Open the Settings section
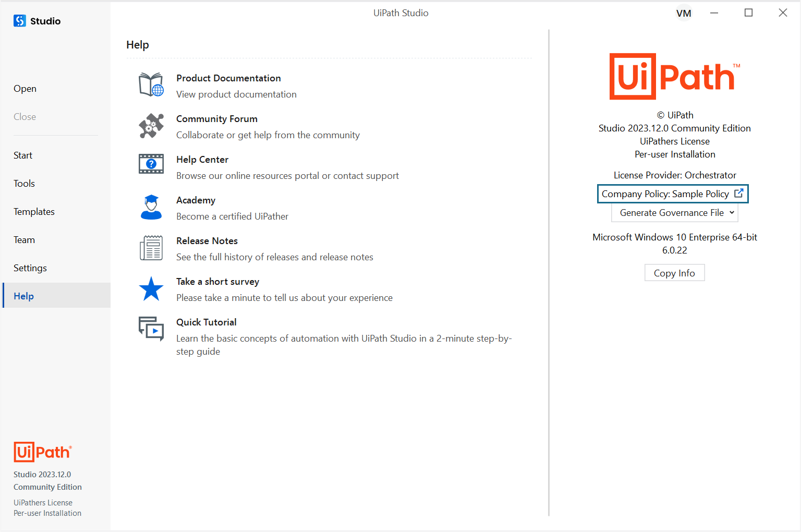Viewport: 801px width, 532px height. point(30,268)
